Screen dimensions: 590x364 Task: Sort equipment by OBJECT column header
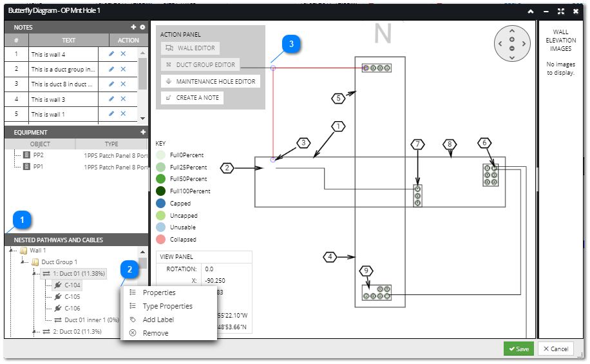(x=40, y=144)
